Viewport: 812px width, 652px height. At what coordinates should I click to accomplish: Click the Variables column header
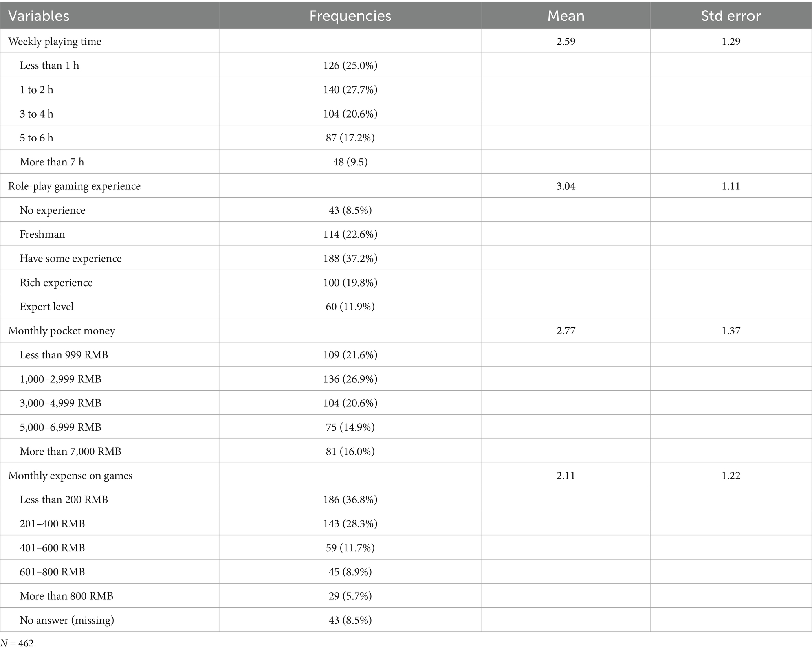click(38, 16)
